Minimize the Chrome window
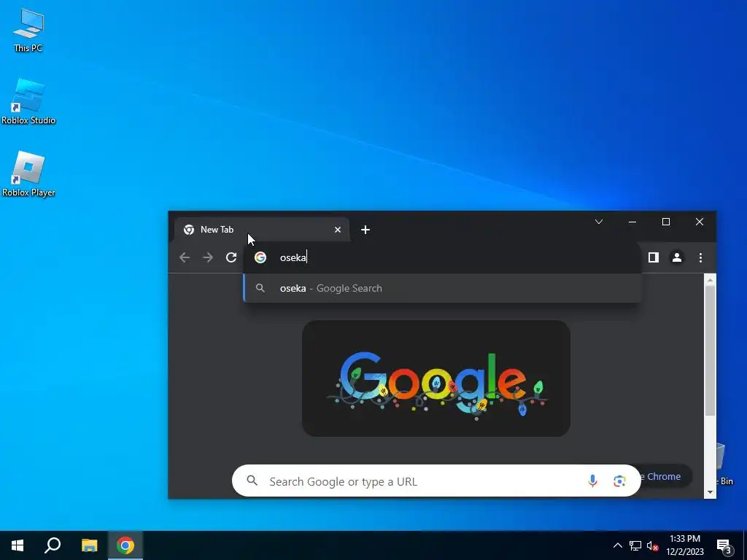 tap(632, 222)
